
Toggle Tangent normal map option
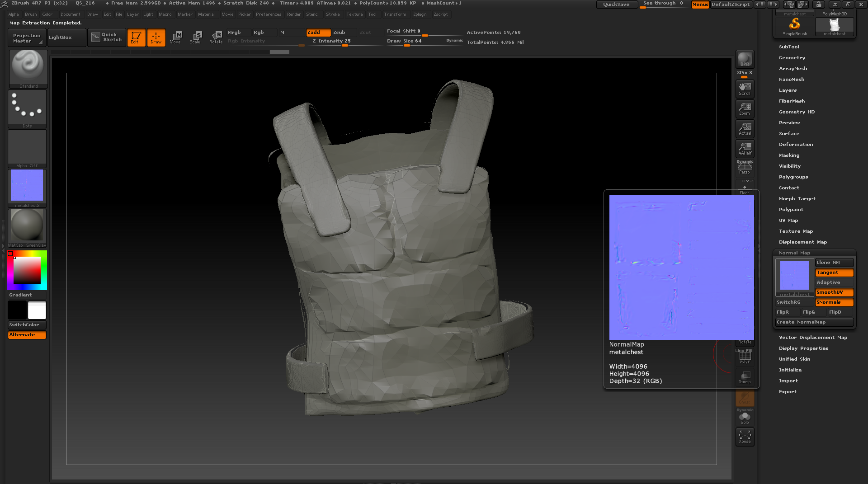834,273
